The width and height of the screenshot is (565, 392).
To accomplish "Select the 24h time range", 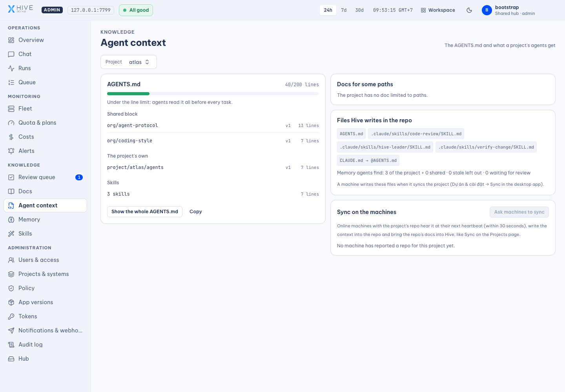I will [328, 10].
